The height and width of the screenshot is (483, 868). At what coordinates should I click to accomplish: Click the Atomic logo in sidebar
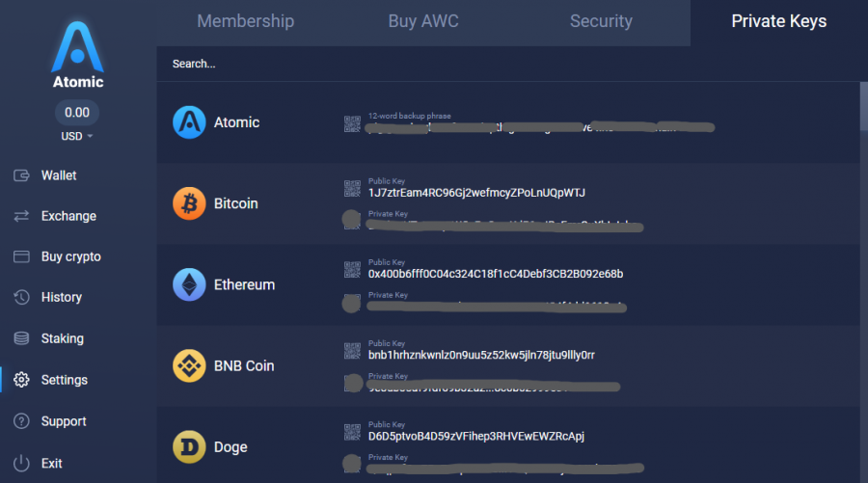point(77,48)
